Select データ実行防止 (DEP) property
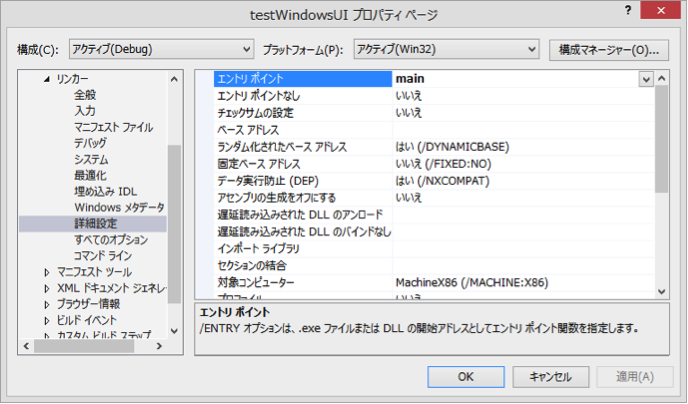This screenshot has width=688, height=404. click(268, 181)
